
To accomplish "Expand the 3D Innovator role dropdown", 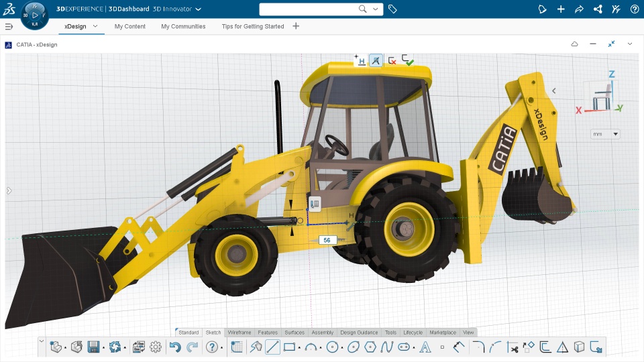I will click(x=198, y=9).
